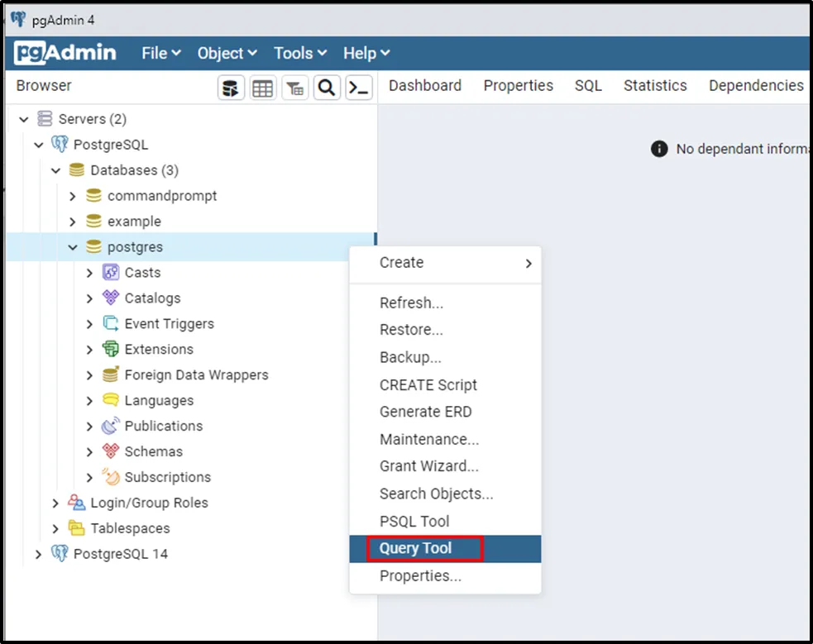This screenshot has width=813, height=644.
Task: Click the Casts node icon
Action: tap(111, 273)
